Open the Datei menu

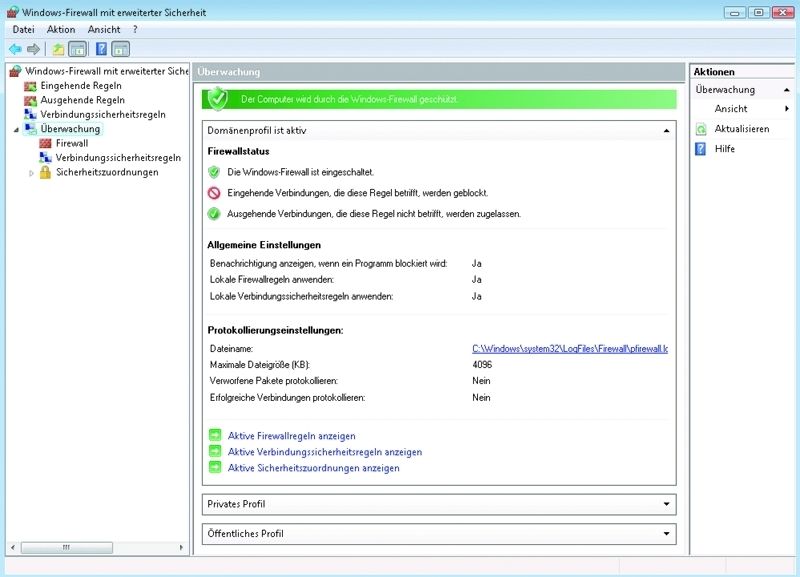click(x=23, y=30)
